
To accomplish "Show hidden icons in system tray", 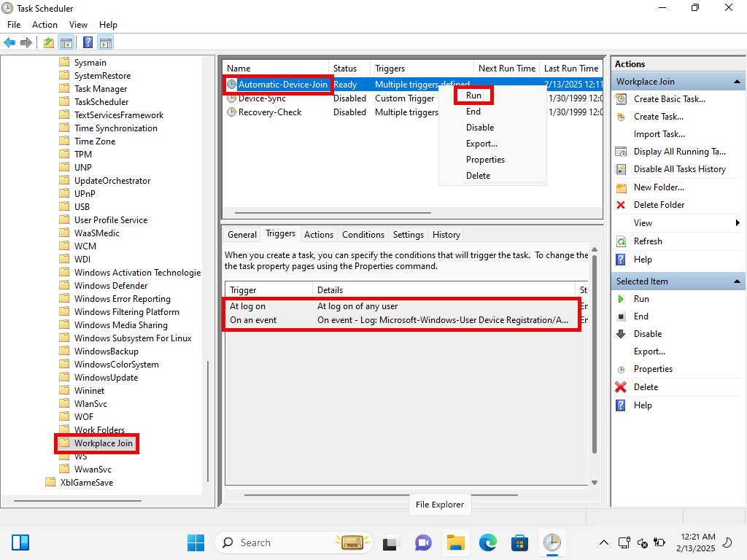I will pos(603,542).
